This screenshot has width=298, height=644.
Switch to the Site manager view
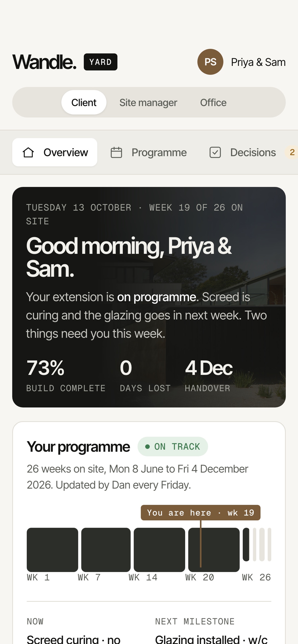pos(148,103)
